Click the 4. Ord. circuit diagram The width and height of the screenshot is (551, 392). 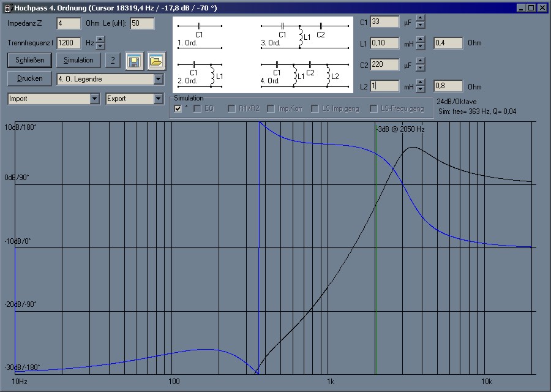click(x=305, y=74)
